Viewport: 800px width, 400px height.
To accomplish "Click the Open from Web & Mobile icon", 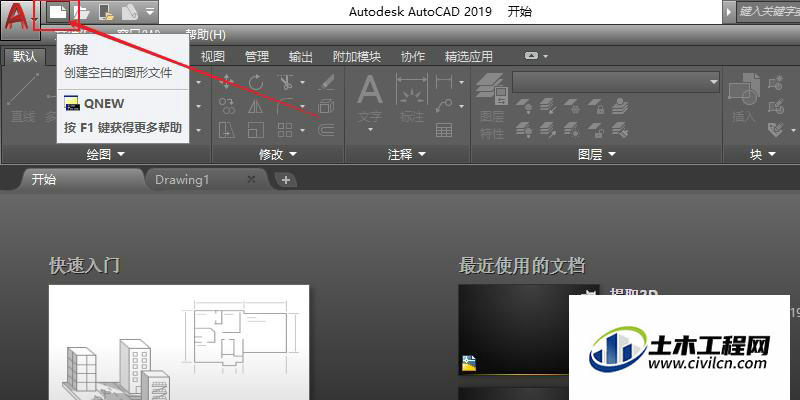I will tap(106, 12).
